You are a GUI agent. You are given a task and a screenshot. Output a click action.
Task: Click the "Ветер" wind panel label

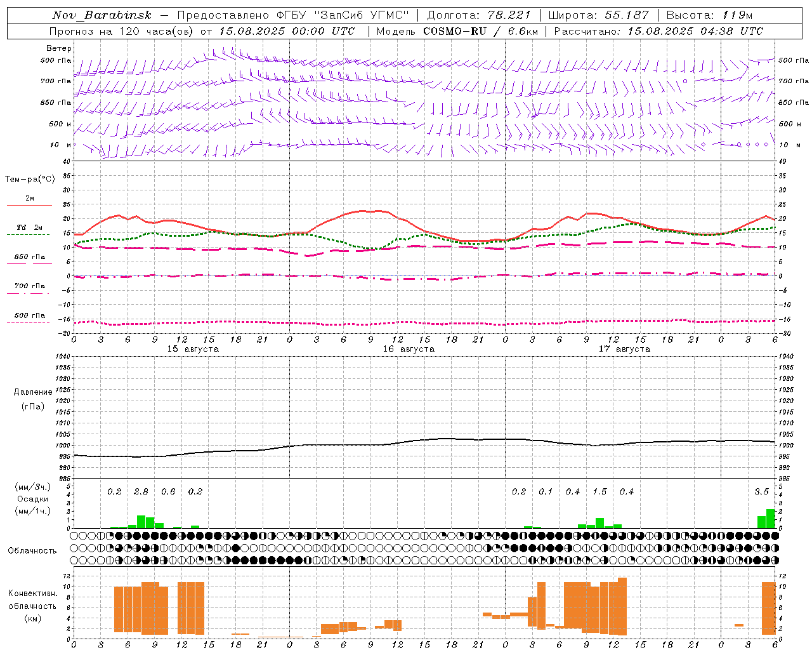tap(59, 48)
